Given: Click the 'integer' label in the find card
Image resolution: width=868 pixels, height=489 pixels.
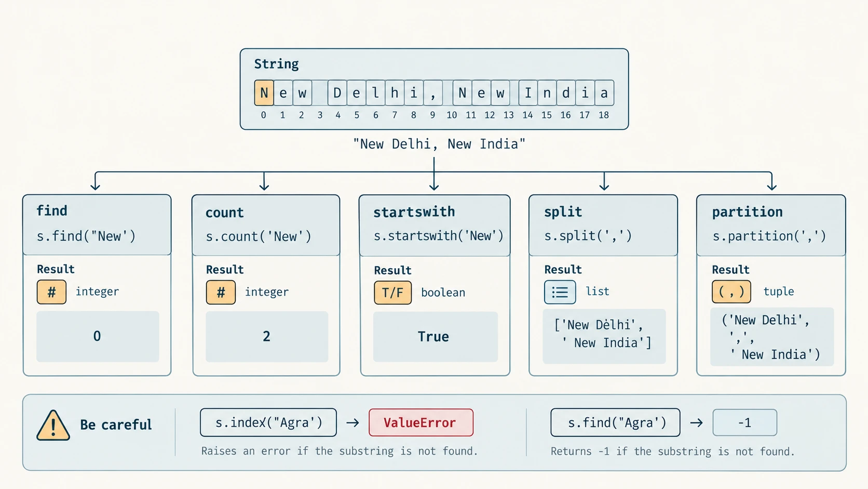Looking at the screenshot, I should [97, 292].
